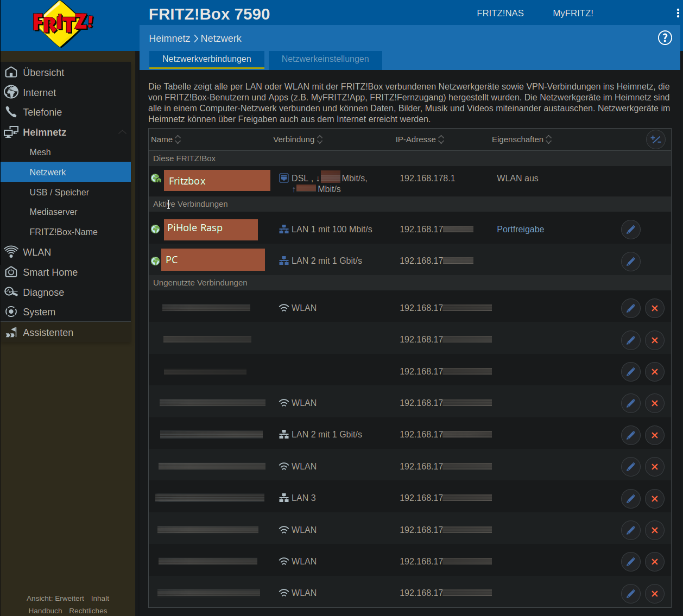The width and height of the screenshot is (683, 616).
Task: Click the IP address 192.168.178.1
Action: click(x=427, y=178)
